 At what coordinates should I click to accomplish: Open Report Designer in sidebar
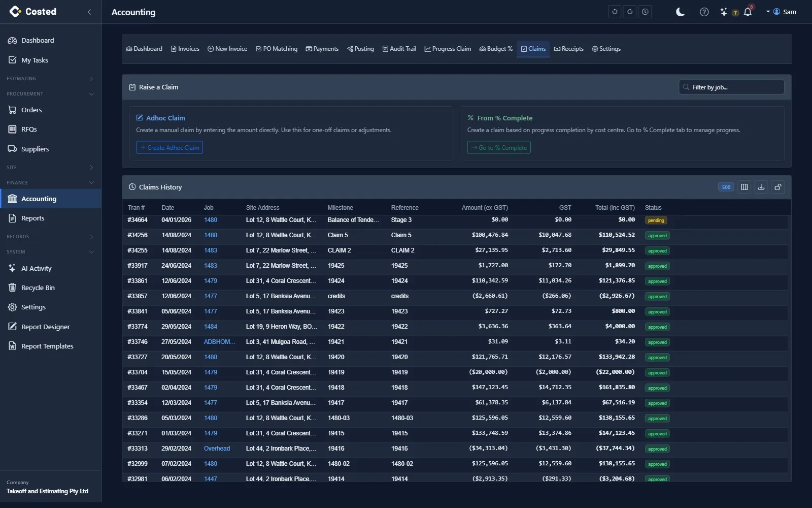[x=50, y=327]
